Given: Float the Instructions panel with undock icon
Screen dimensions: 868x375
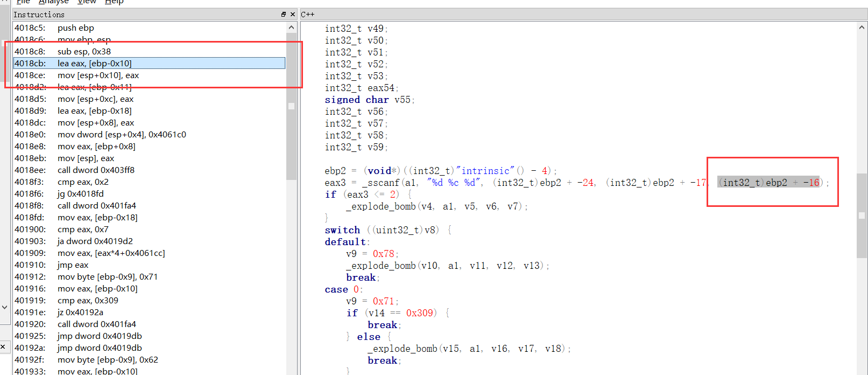Looking at the screenshot, I should click(x=284, y=15).
